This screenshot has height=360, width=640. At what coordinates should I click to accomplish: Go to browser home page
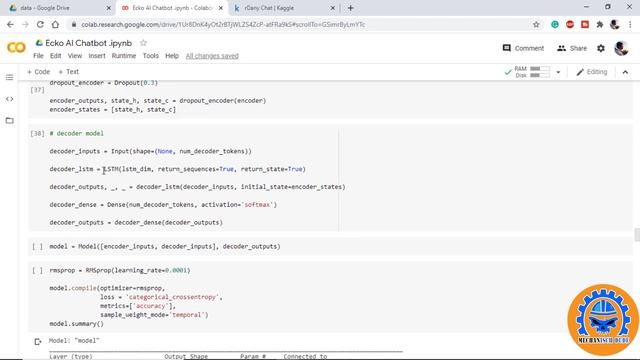tap(55, 24)
